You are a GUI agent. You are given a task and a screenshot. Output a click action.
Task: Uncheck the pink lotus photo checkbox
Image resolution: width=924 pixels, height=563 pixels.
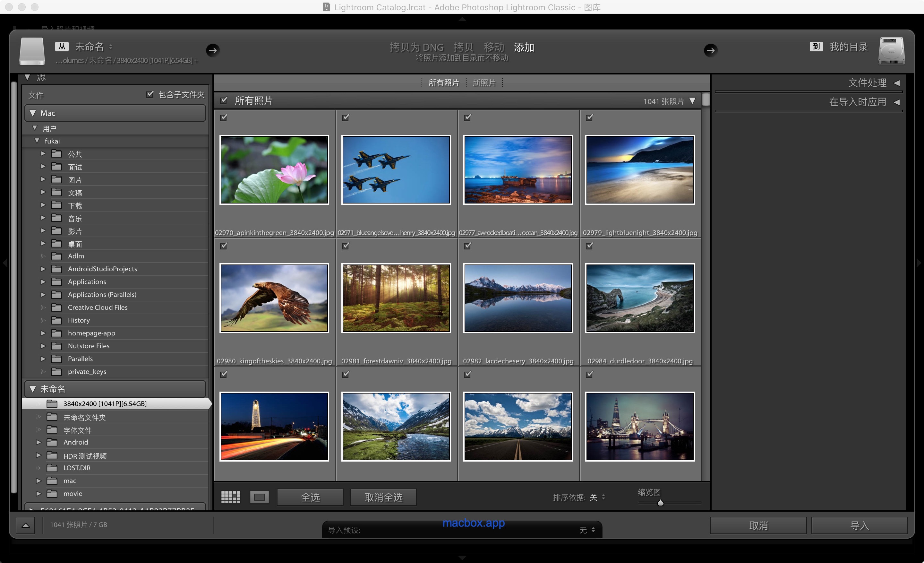tap(224, 118)
